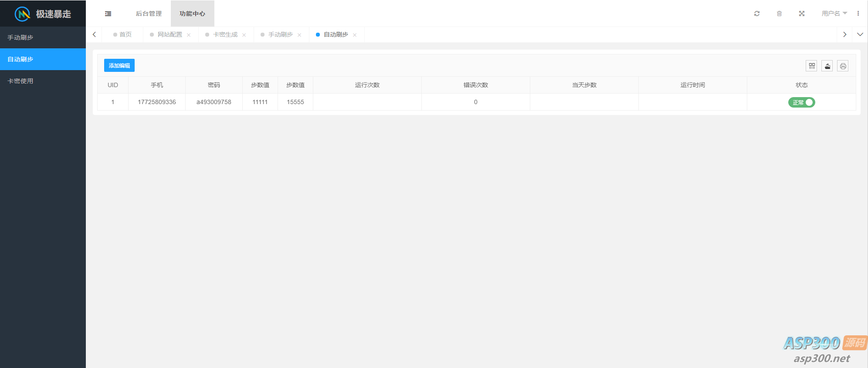The image size is (868, 368).
Task: Switch to the 首页 tab
Action: [x=122, y=34]
